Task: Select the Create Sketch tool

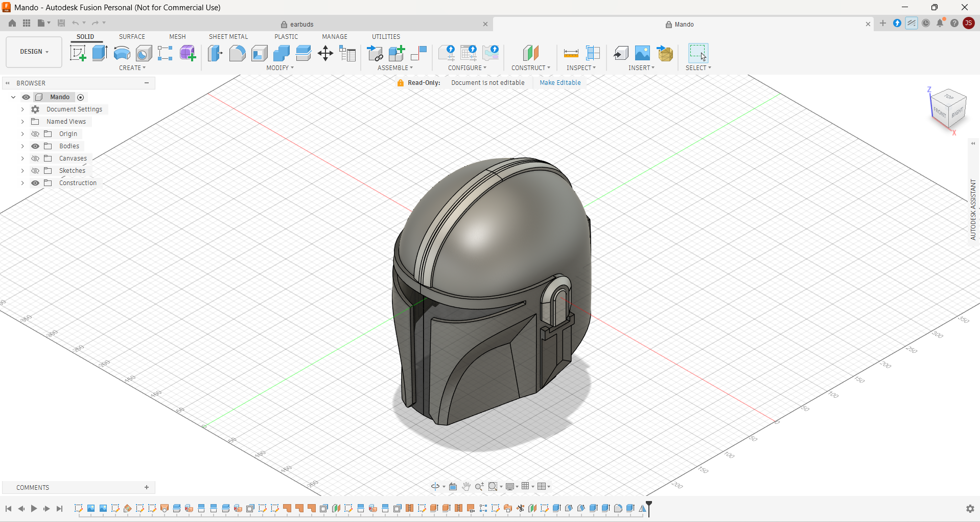Action: click(x=78, y=53)
